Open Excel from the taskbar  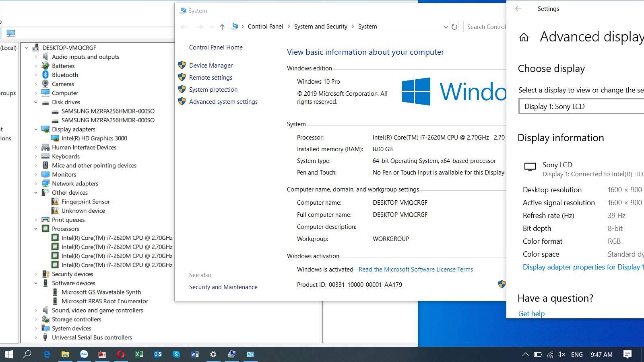(x=139, y=354)
